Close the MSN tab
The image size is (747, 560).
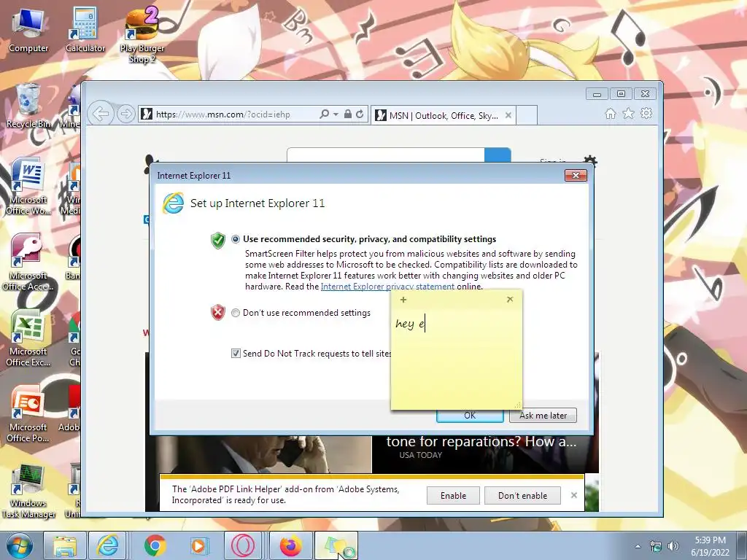508,115
